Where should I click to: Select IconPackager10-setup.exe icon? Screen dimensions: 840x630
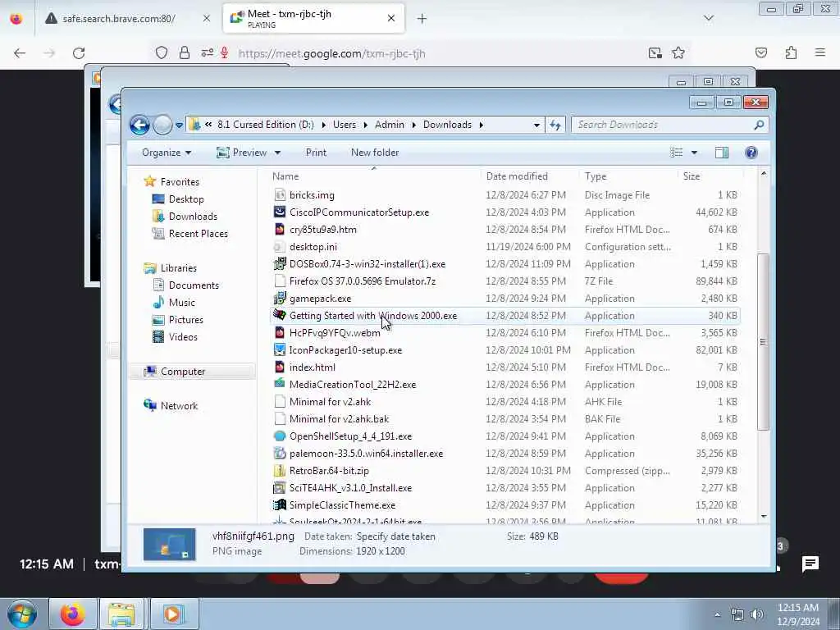[x=279, y=349]
